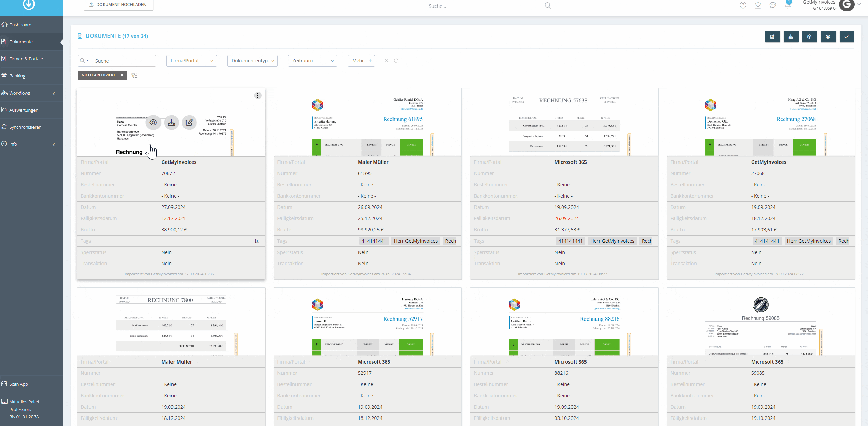
Task: Open Auswertungen in sidebar
Action: [x=31, y=110]
